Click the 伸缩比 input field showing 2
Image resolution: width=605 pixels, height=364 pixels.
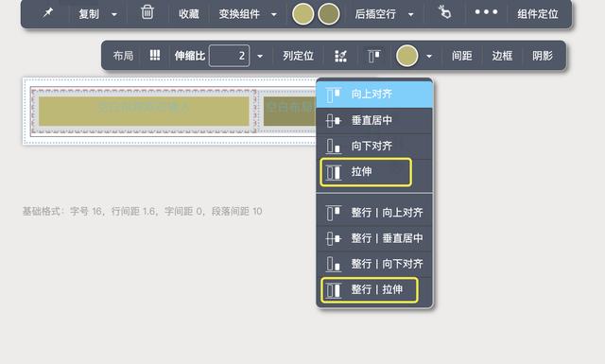(x=229, y=56)
